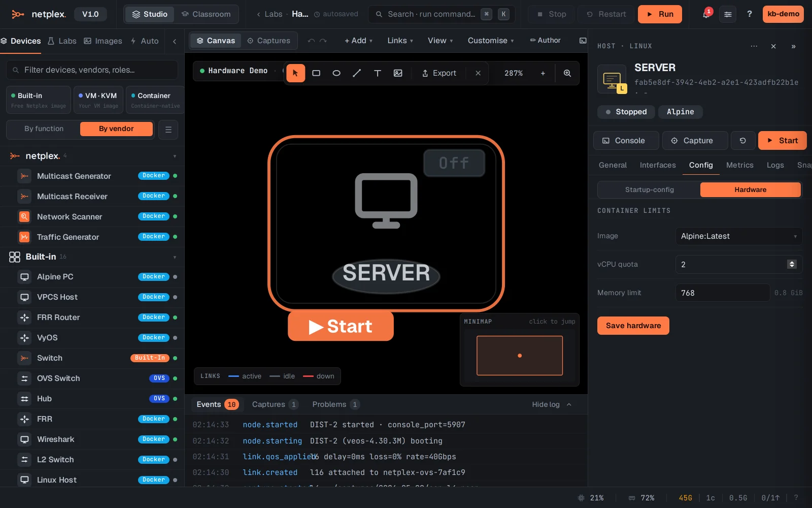Image resolution: width=812 pixels, height=508 pixels.
Task: Toggle the list view icon beside By vendor
Action: pyautogui.click(x=168, y=130)
